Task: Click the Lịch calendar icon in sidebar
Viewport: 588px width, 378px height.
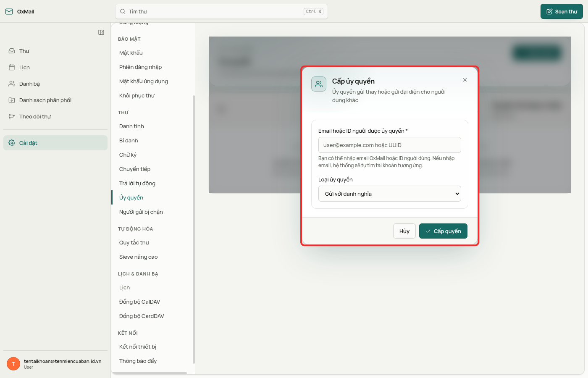Action: 12,67
